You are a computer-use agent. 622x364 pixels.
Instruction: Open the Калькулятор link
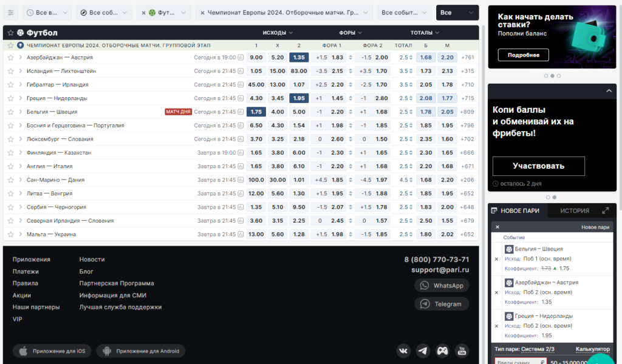(592, 349)
